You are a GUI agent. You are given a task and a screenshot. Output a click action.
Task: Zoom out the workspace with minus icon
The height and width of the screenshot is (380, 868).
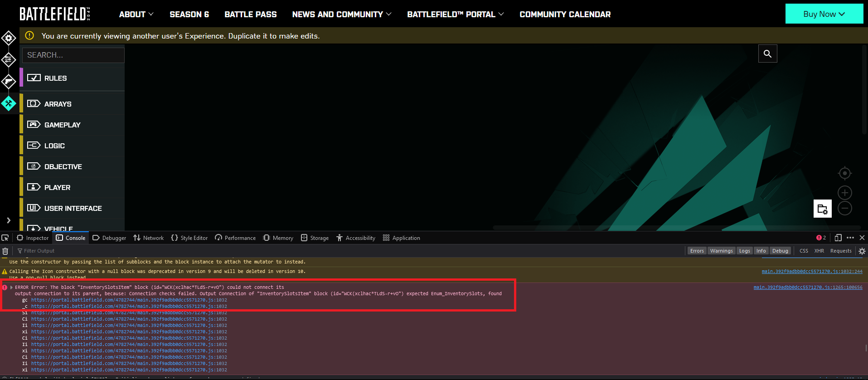click(x=844, y=209)
